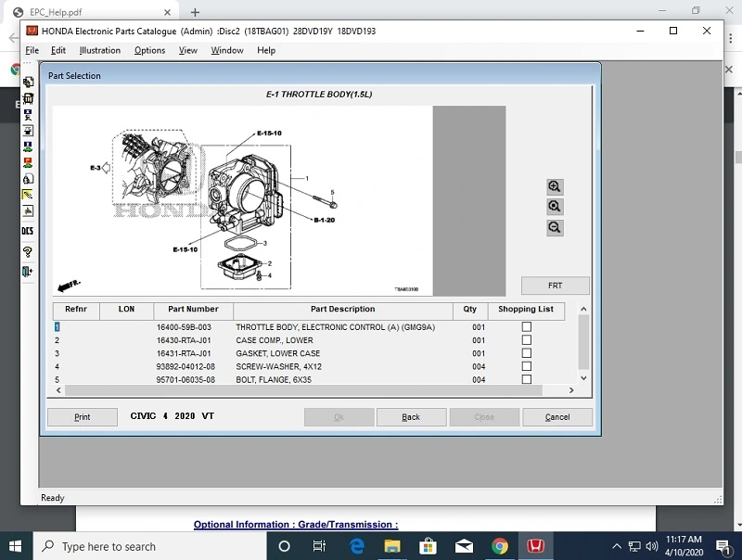
Task: Click the Part Description column header
Action: [x=342, y=310]
